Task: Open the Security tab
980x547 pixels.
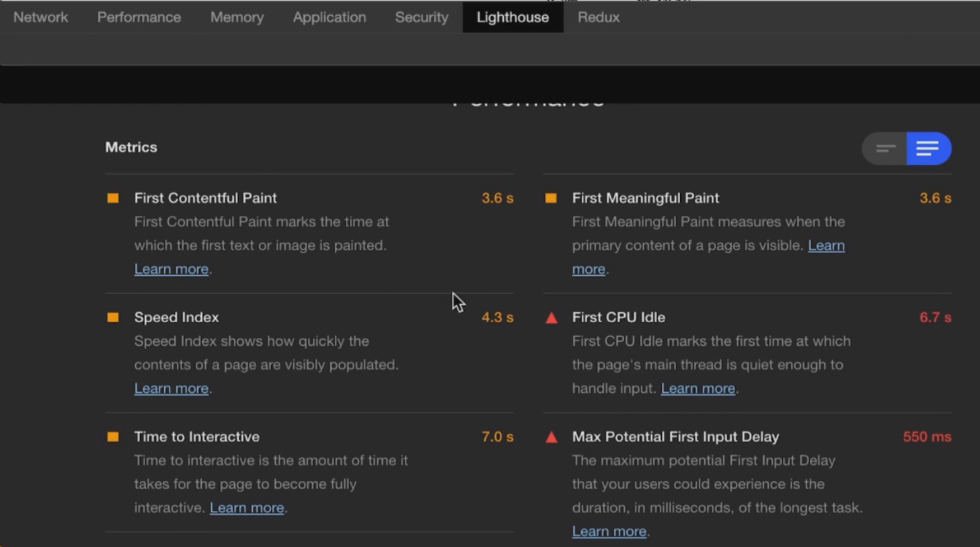Action: 422,17
